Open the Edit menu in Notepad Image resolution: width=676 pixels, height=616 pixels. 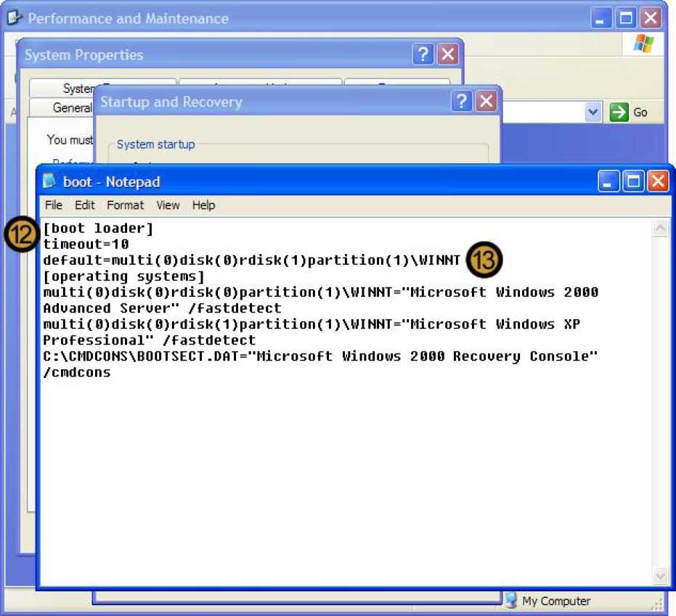point(84,205)
